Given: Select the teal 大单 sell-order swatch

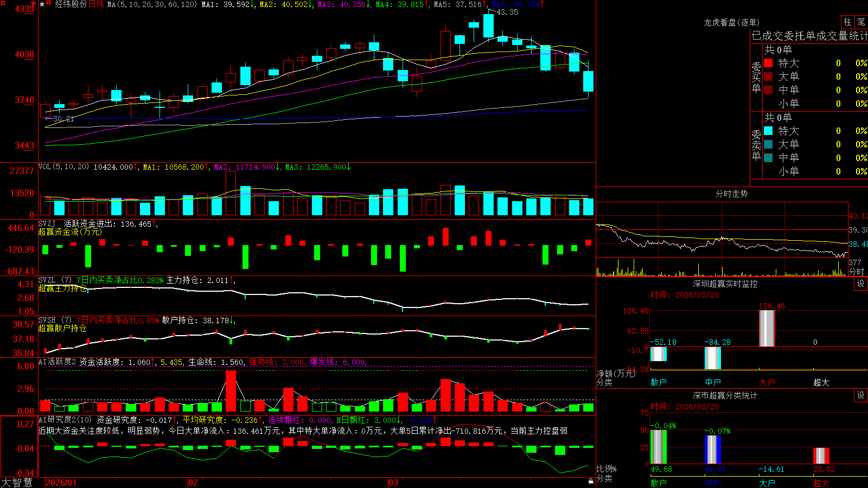Looking at the screenshot, I should pos(768,144).
